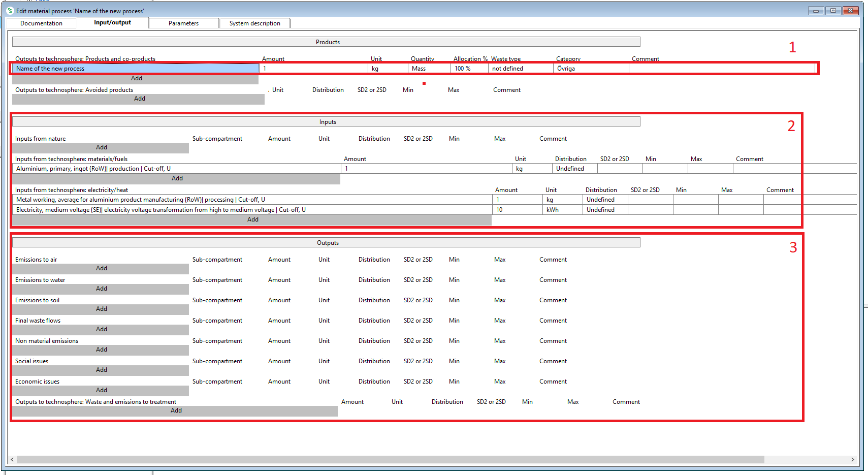This screenshot has height=475, width=868.
Task: Open the 'not defined' waste type cell
Action: [521, 69]
